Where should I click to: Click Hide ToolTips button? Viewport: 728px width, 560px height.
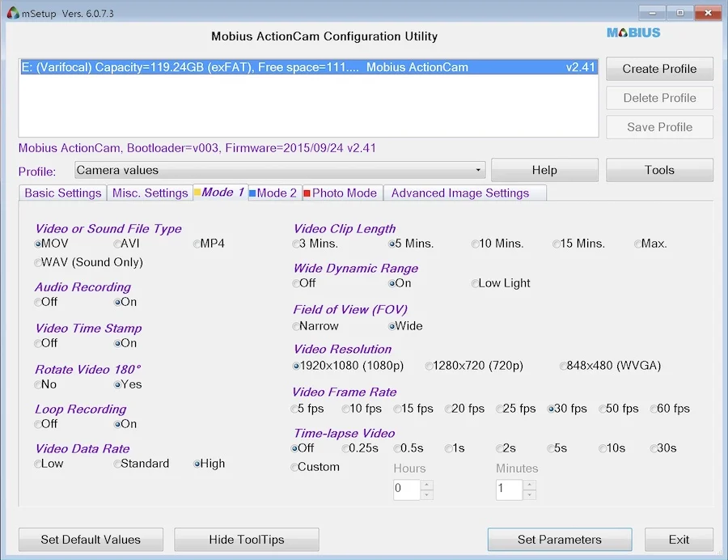pos(247,540)
